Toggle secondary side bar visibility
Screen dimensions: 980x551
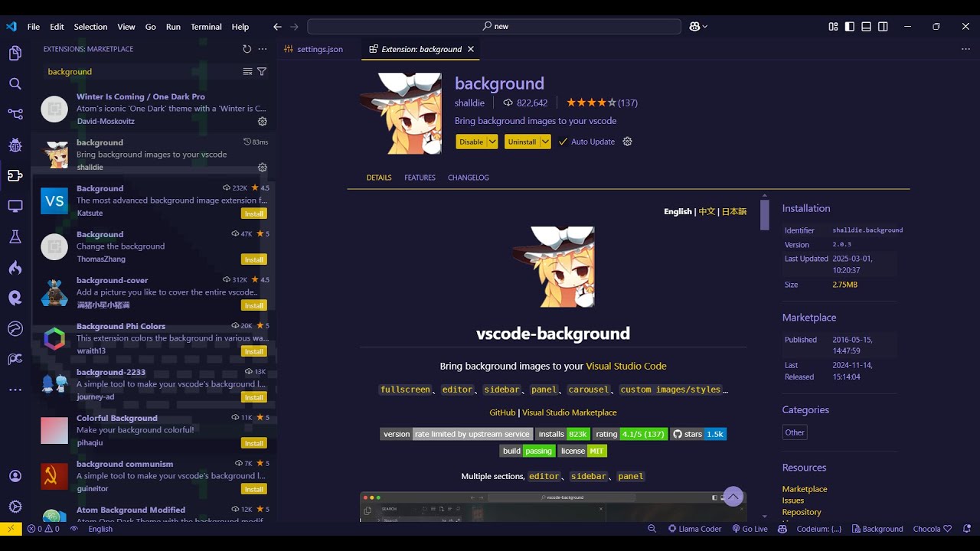pos(883,26)
